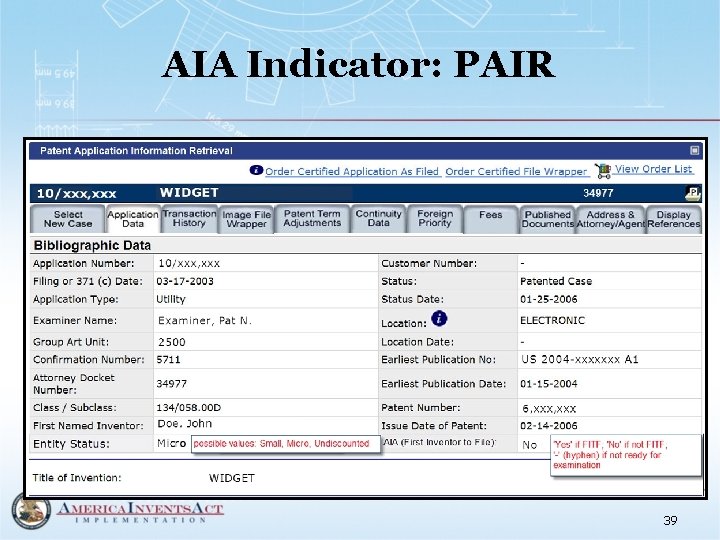Click Confirmation Number value 5711
The width and height of the screenshot is (720, 540).
(168, 360)
